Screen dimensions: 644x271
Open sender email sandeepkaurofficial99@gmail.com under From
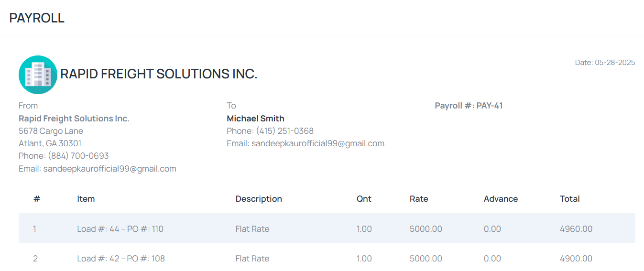click(98, 169)
